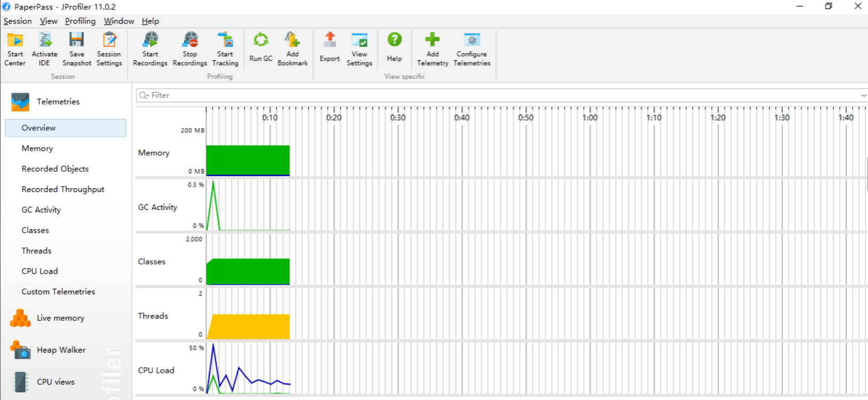Click the Add Telemetry plus icon
The width and height of the screenshot is (868, 400).
(432, 40)
